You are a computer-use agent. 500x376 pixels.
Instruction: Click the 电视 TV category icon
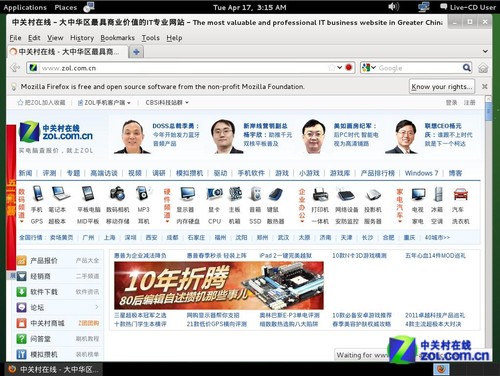418,194
